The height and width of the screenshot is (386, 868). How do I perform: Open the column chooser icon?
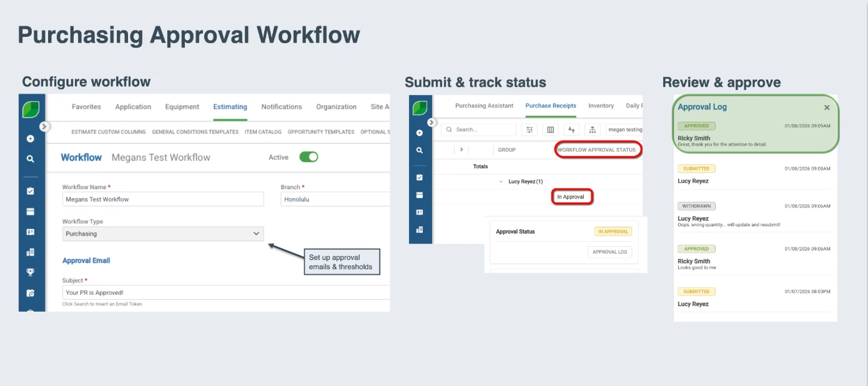click(550, 129)
